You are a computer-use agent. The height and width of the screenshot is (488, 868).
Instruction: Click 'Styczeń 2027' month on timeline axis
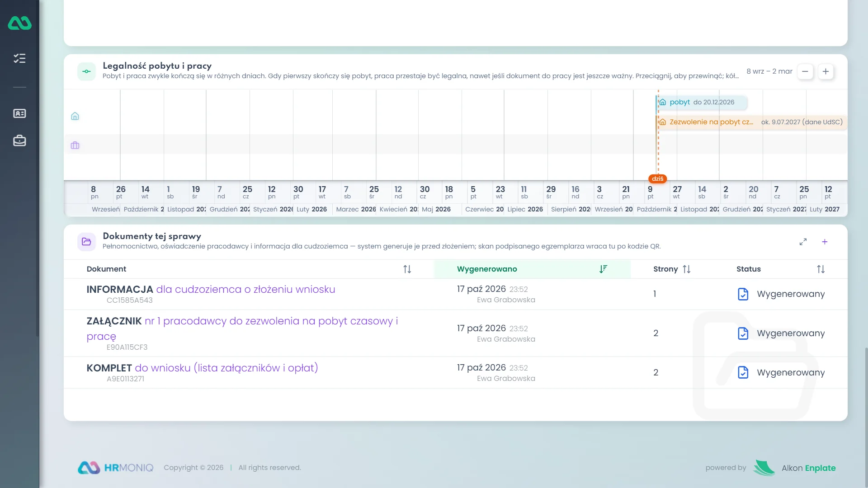click(x=786, y=209)
